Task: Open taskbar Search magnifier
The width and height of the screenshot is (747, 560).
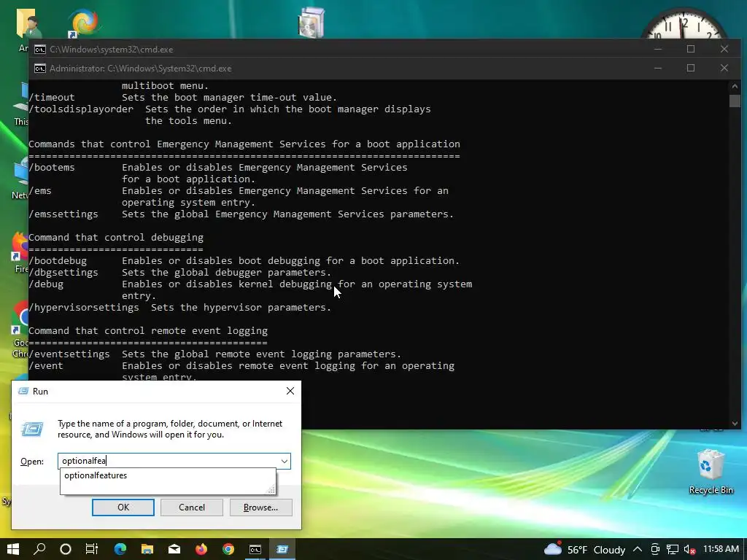Action: 39,549
